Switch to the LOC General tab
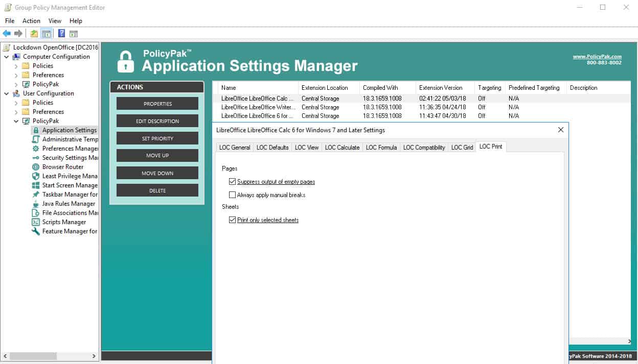The width and height of the screenshot is (638, 364). [x=235, y=147]
